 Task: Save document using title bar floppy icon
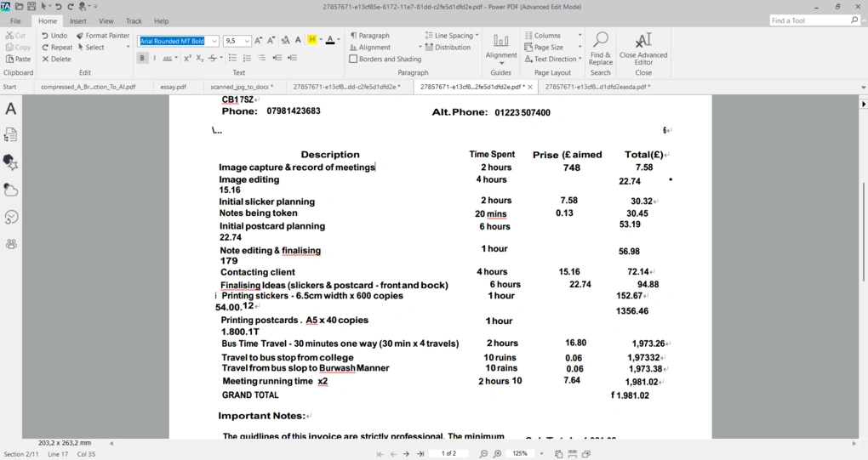tap(31, 7)
